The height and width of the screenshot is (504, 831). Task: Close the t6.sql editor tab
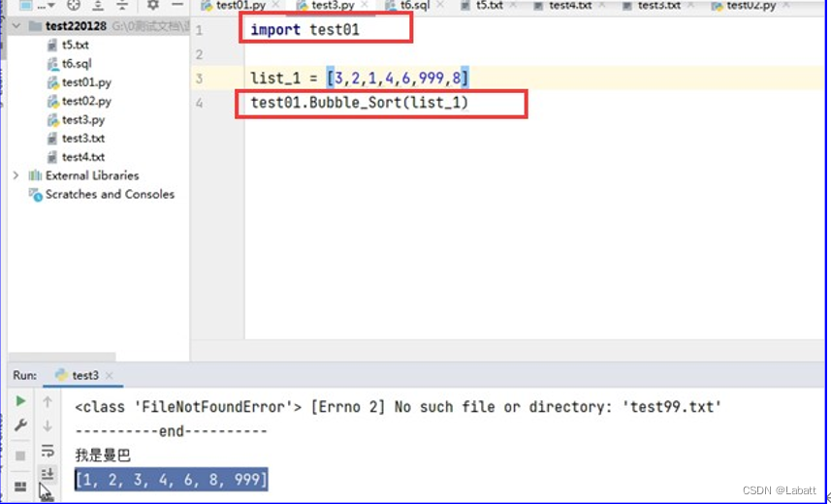coord(440,5)
